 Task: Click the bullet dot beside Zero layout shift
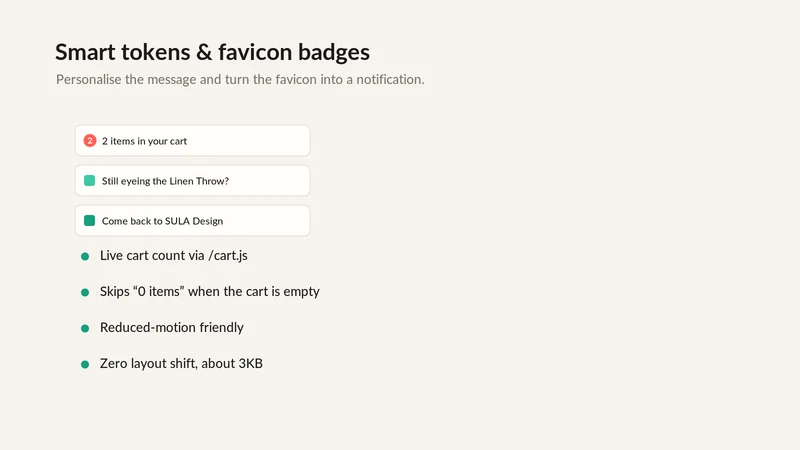85,364
